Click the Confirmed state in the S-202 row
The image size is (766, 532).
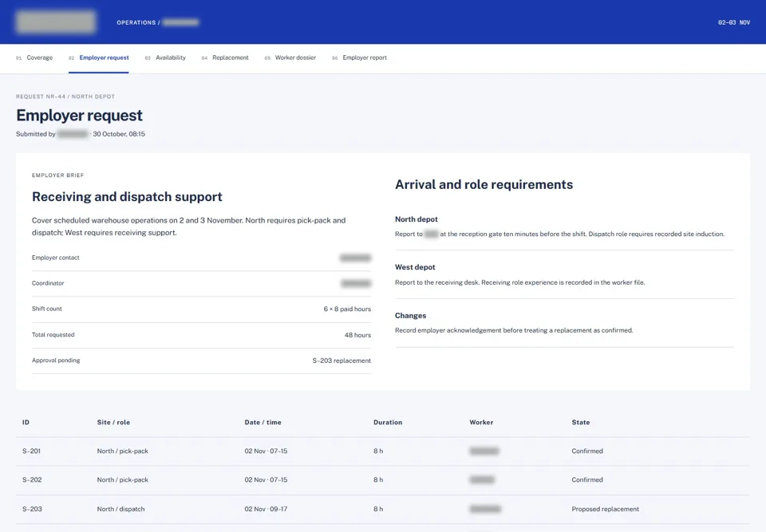587,479
